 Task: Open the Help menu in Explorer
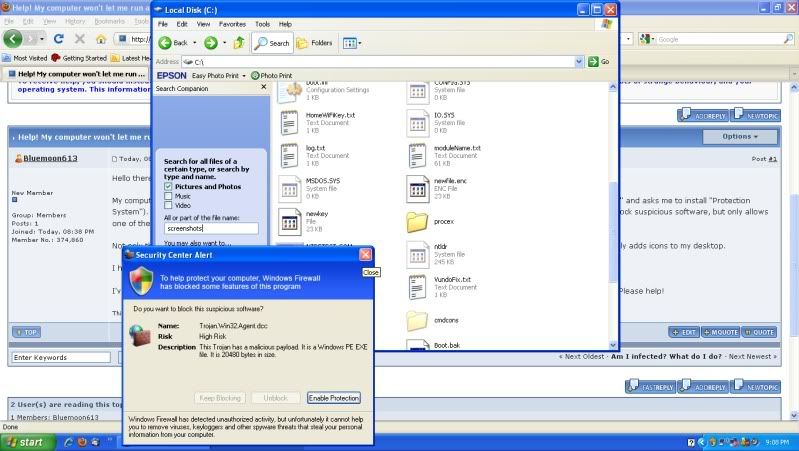(285, 24)
